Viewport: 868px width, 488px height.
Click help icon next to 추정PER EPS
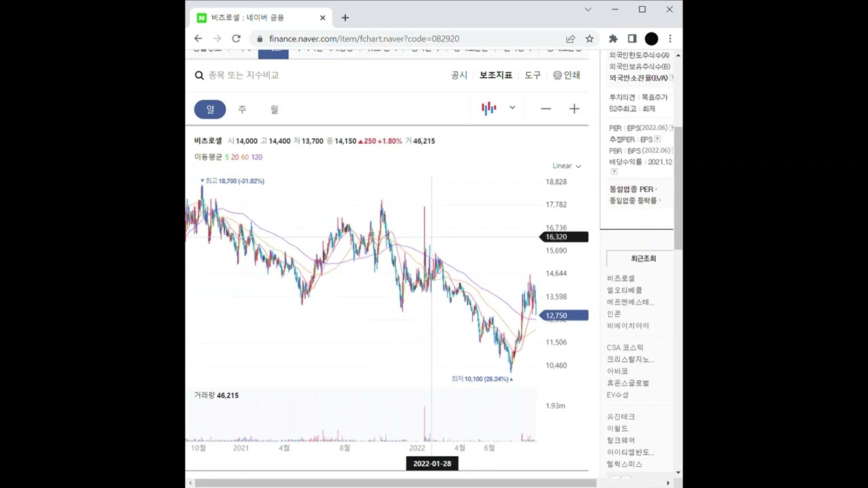pyautogui.click(x=657, y=140)
